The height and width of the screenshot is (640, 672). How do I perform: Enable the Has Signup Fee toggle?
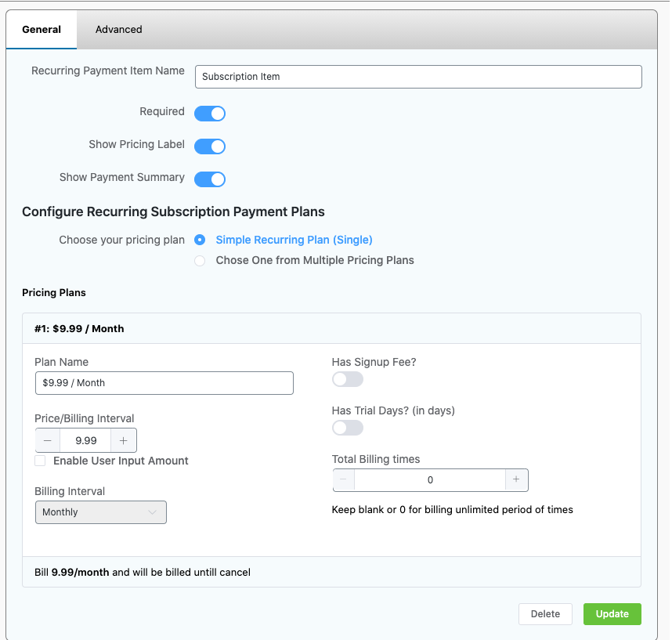click(x=348, y=379)
